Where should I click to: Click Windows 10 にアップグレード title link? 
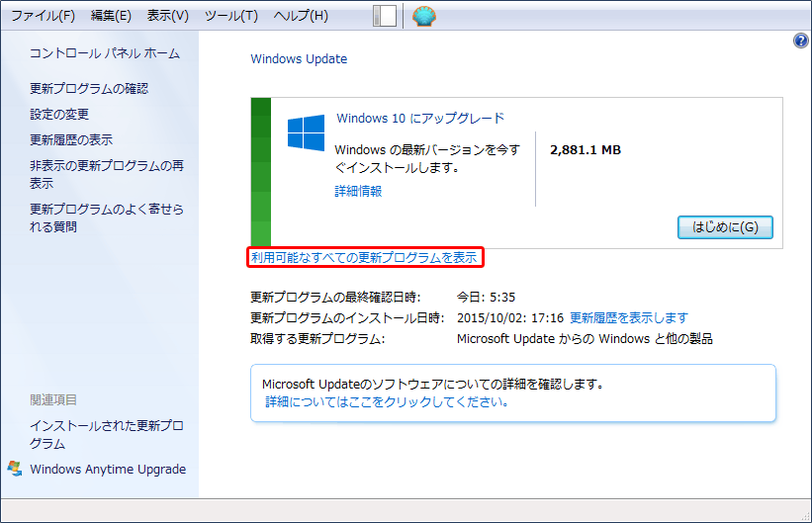tap(420, 118)
